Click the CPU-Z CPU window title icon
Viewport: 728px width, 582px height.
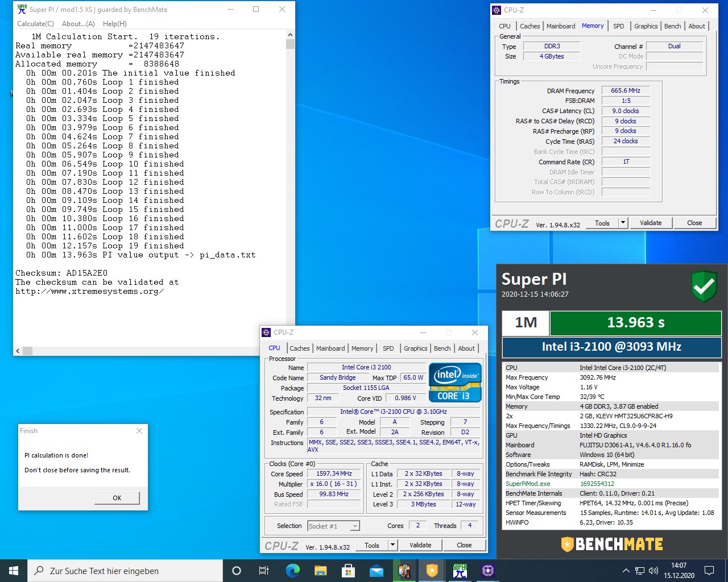266,332
